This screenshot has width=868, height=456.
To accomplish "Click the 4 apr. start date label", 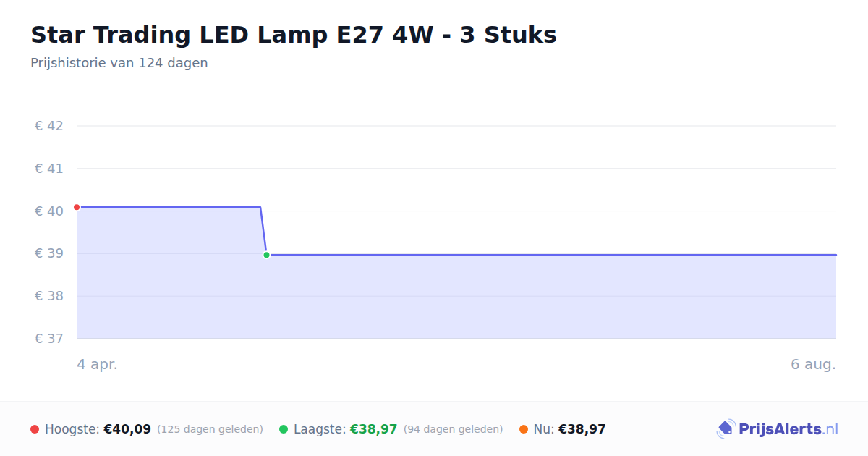I will 98,365.
